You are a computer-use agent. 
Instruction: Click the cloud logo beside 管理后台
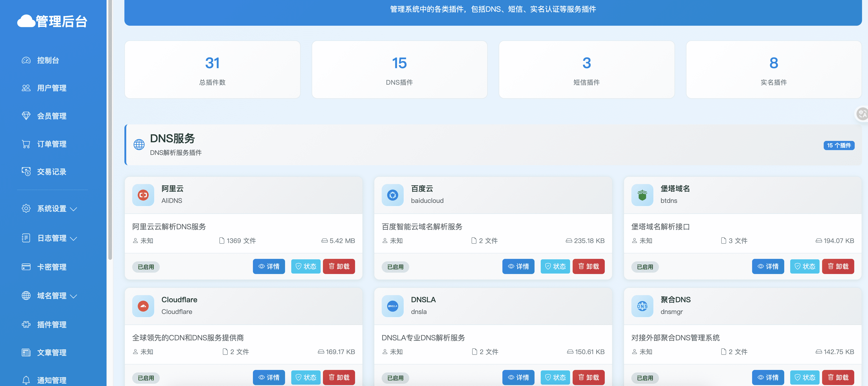click(x=26, y=21)
